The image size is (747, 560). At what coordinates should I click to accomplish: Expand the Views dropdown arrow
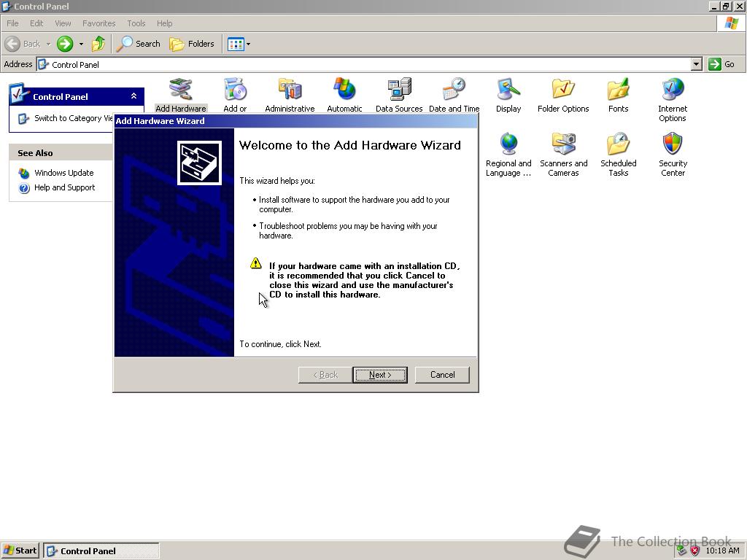[x=248, y=44]
